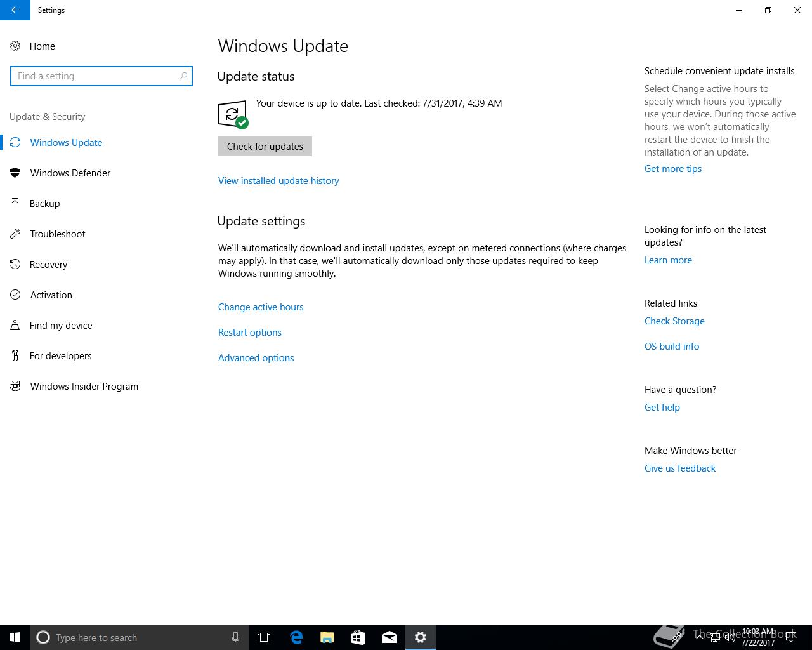The width and height of the screenshot is (812, 650).
Task: Expand hidden system tray icons chevron
Action: [x=700, y=637]
